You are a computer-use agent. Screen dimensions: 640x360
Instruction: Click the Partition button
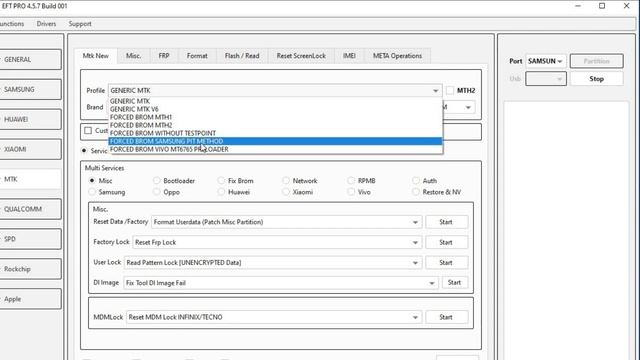(x=597, y=61)
